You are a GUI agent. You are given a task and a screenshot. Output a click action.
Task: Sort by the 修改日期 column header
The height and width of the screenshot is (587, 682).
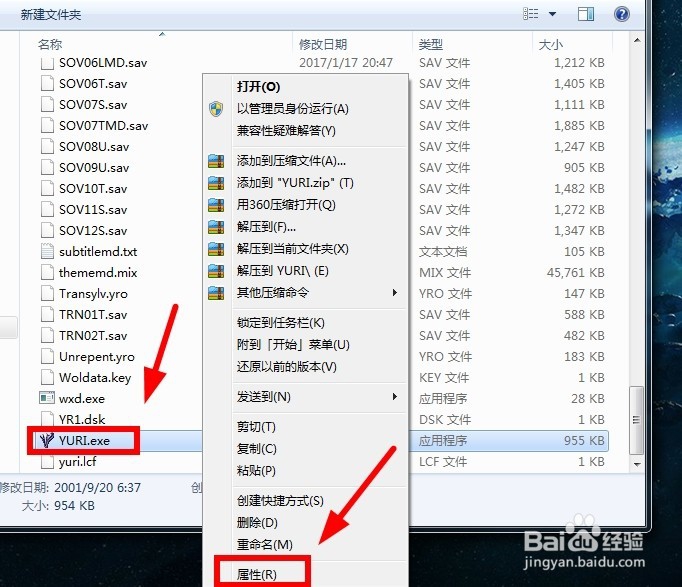(x=323, y=44)
